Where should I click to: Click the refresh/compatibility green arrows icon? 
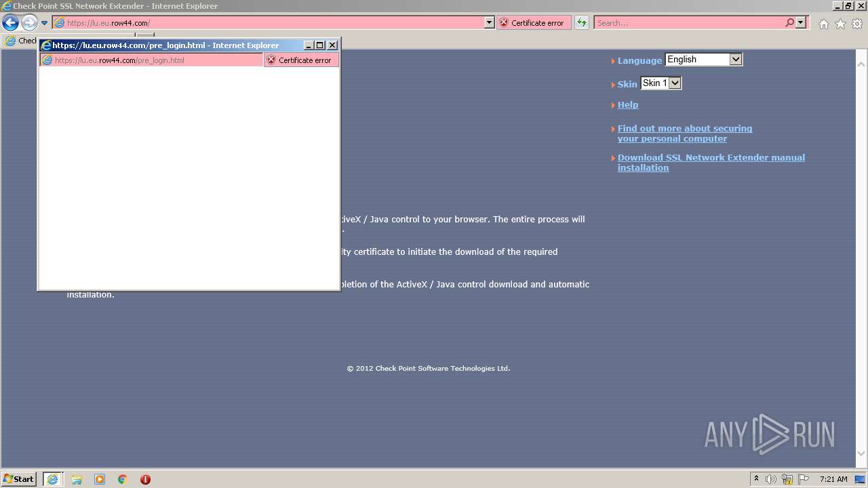(582, 23)
